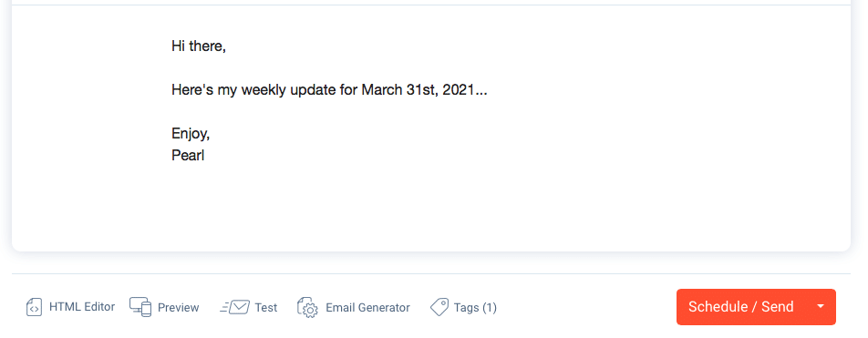Viewport: 868px width, 338px height.
Task: Open the Email Generator gear icon
Action: (308, 308)
